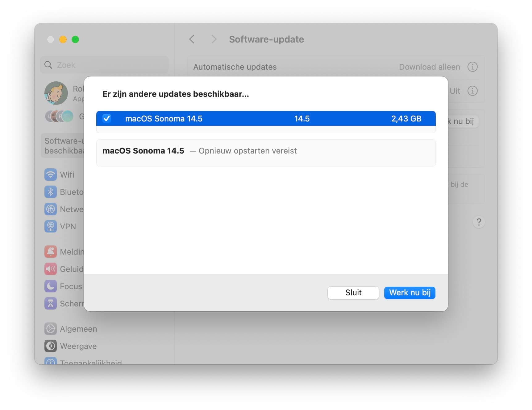Select Algemeen in the sidebar

pos(78,329)
